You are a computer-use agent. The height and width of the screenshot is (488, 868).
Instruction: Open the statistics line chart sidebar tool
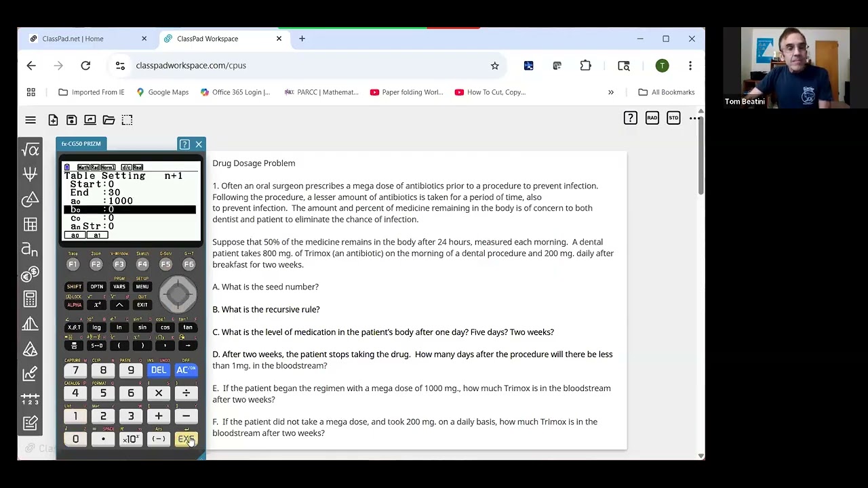pos(30,373)
